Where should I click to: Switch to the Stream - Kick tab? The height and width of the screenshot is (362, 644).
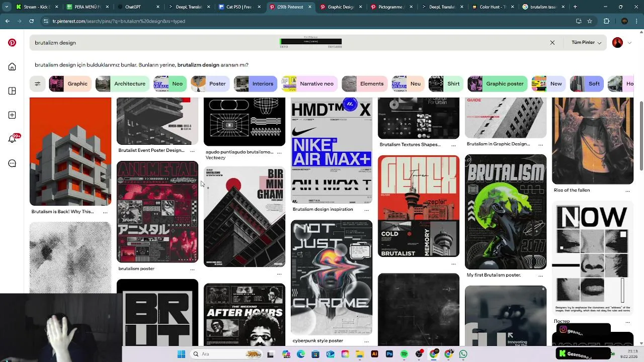point(37,7)
